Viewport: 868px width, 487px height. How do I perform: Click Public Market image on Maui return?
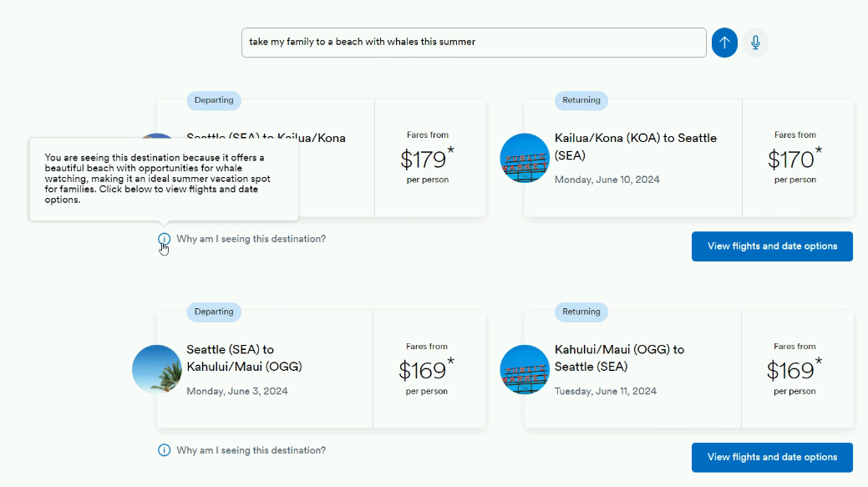click(x=525, y=370)
